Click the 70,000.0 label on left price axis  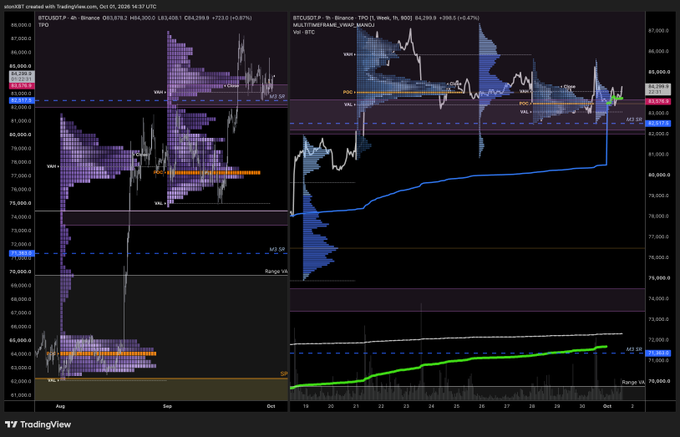point(21,271)
